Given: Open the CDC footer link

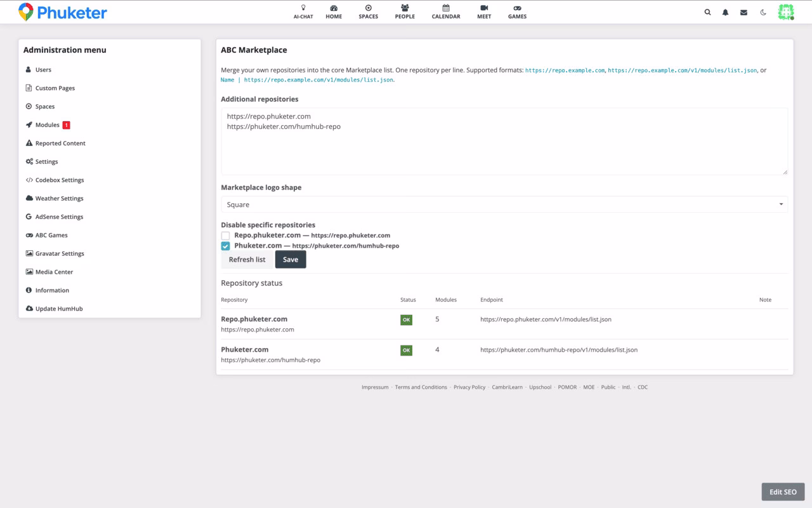Looking at the screenshot, I should [643, 387].
